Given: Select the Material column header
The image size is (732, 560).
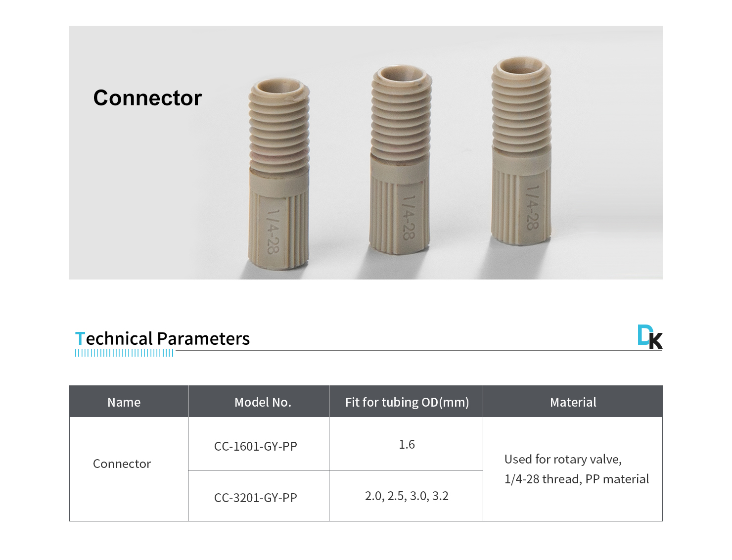Looking at the screenshot, I should pyautogui.click(x=573, y=402).
